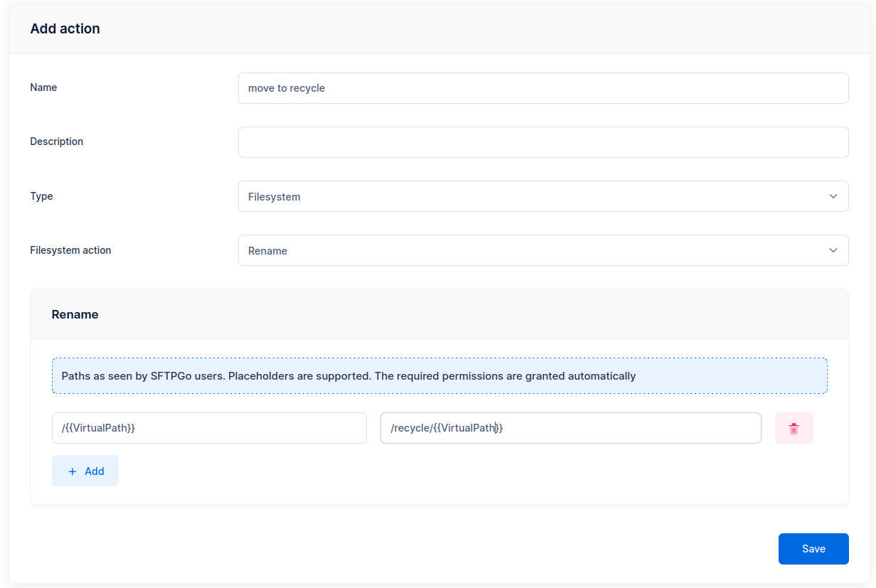Delete the rename path pair with trash icon

click(794, 428)
